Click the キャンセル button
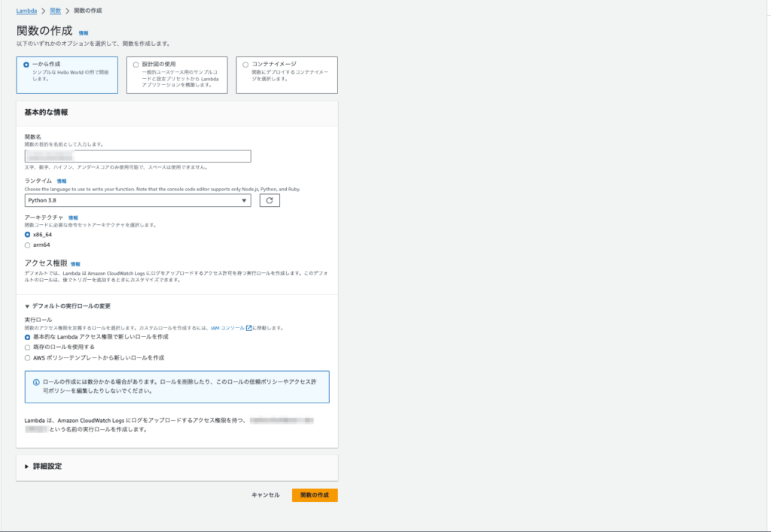771x532 pixels. click(265, 495)
